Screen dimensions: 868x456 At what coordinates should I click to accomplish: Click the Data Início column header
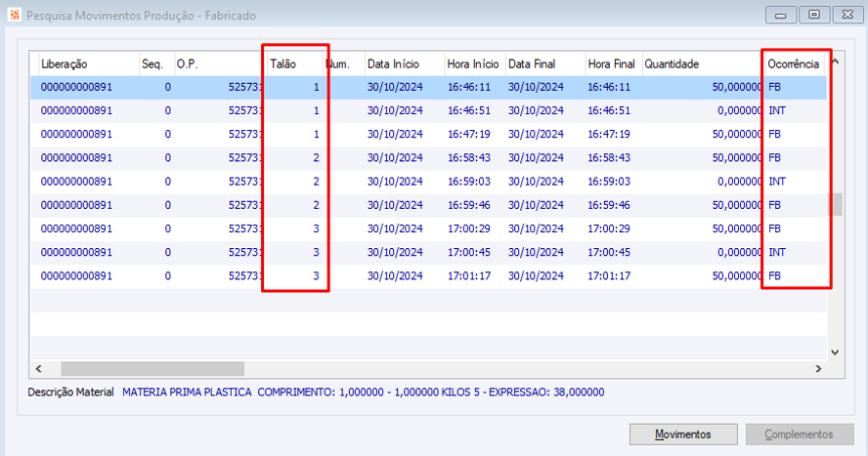point(404,64)
